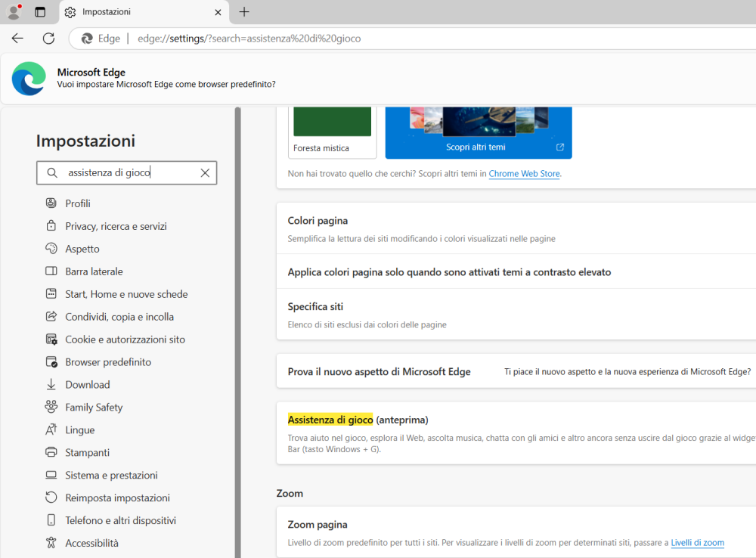Viewport: 756px width, 558px height.
Task: Open a new tab with the plus icon
Action: (x=244, y=12)
